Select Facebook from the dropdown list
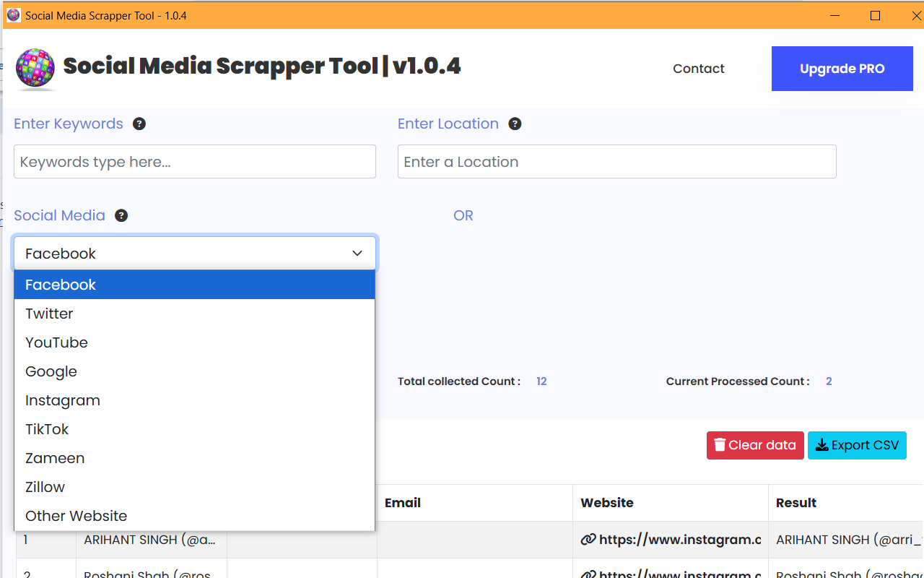 click(x=195, y=285)
